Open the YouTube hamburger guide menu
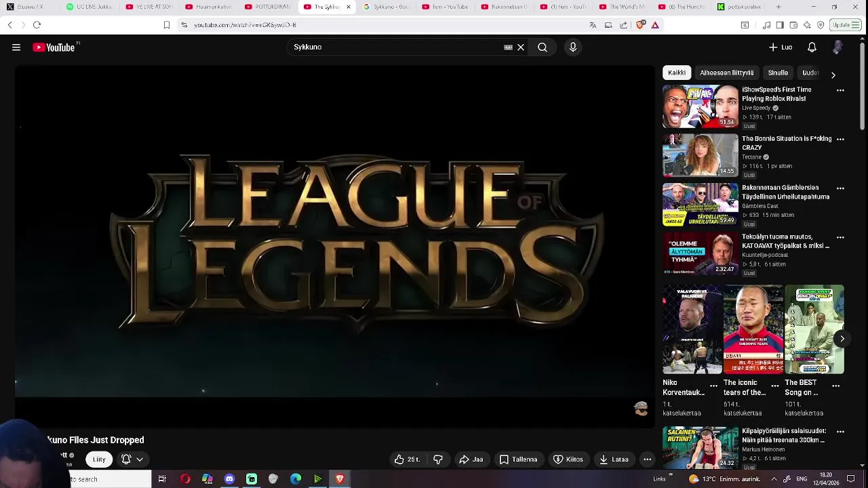Screen dimensions: 868x488 16,47
